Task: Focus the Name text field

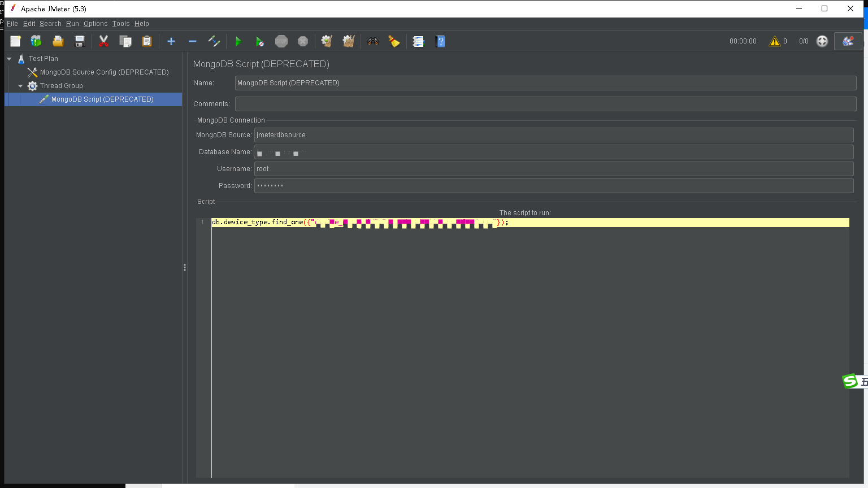Action: click(x=545, y=83)
